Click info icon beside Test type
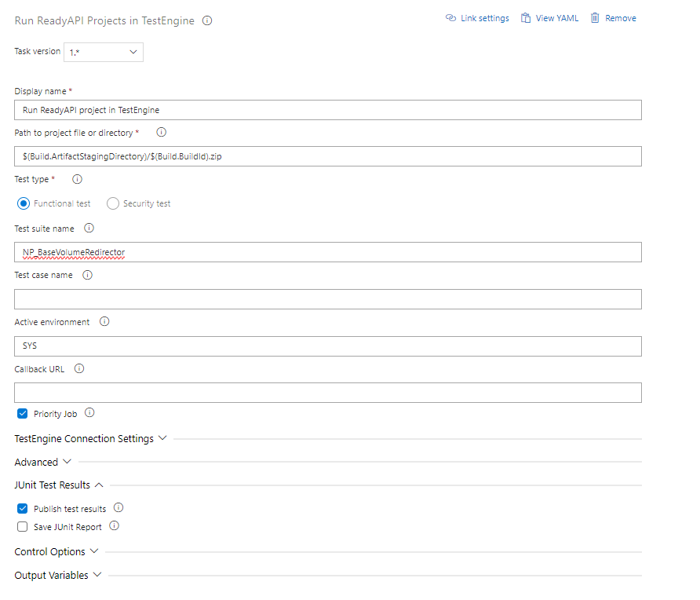Viewport: 700px width, 600px height. tap(77, 179)
